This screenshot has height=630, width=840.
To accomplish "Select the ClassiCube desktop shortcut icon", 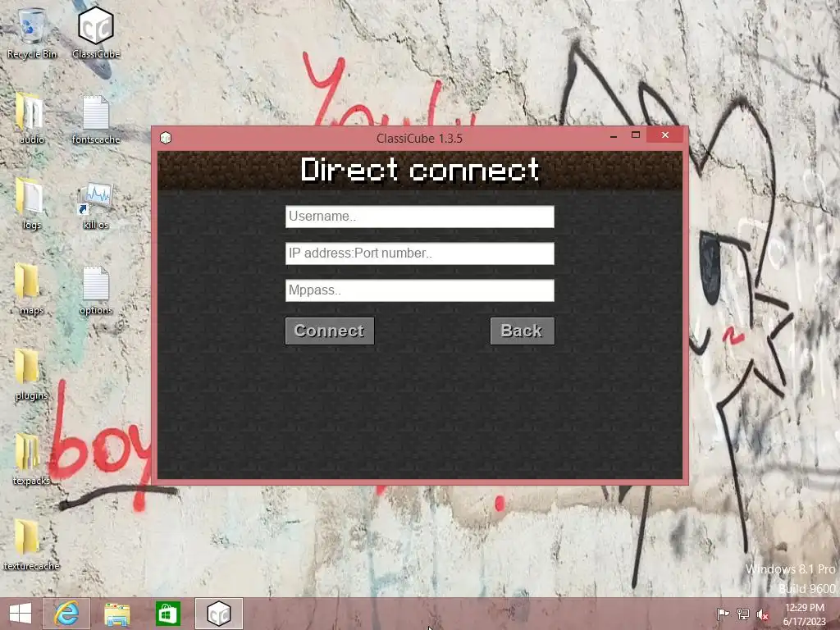I will coord(96,31).
